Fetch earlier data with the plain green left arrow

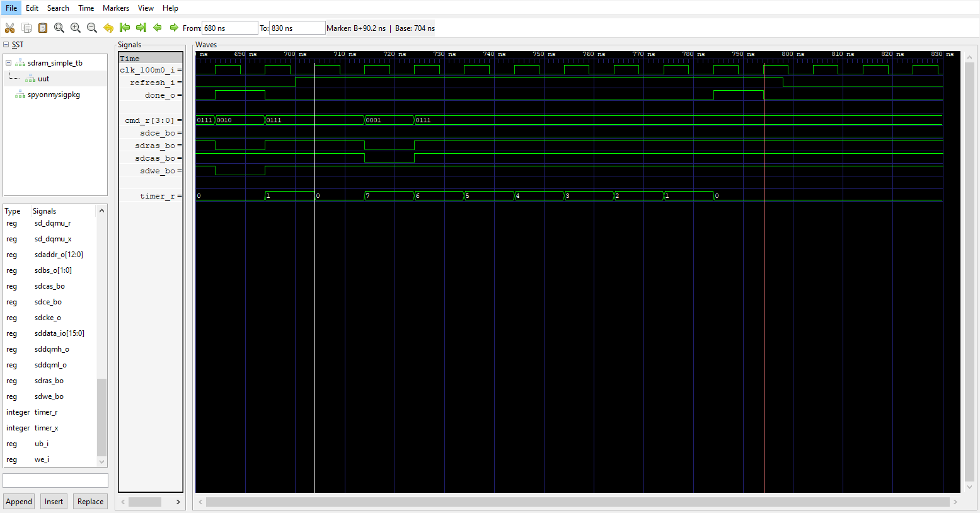point(157,28)
